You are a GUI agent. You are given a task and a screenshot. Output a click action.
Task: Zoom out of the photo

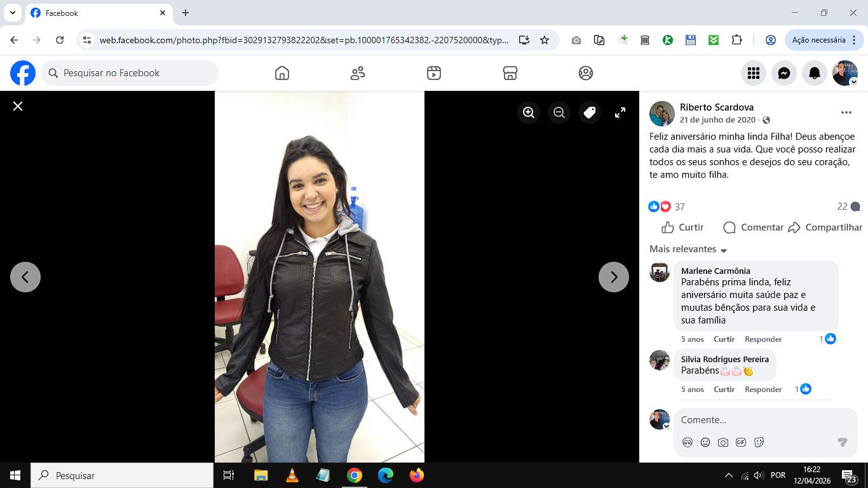(559, 112)
